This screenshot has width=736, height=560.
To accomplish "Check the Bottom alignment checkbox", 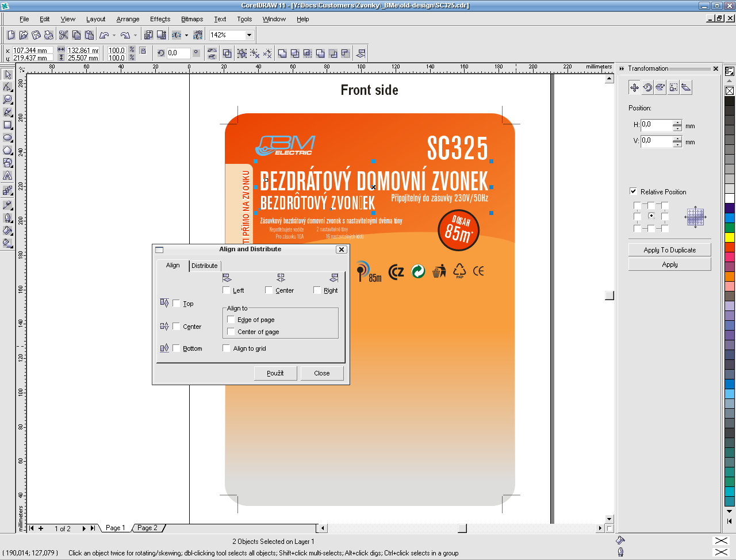I will (176, 348).
